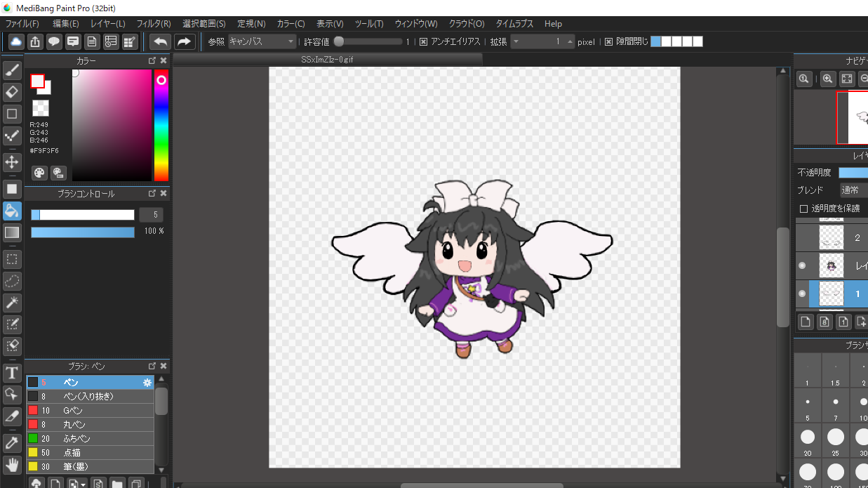Switch to SSxImZIz-0.gif document tab
Image resolution: width=868 pixels, height=488 pixels.
coord(328,60)
